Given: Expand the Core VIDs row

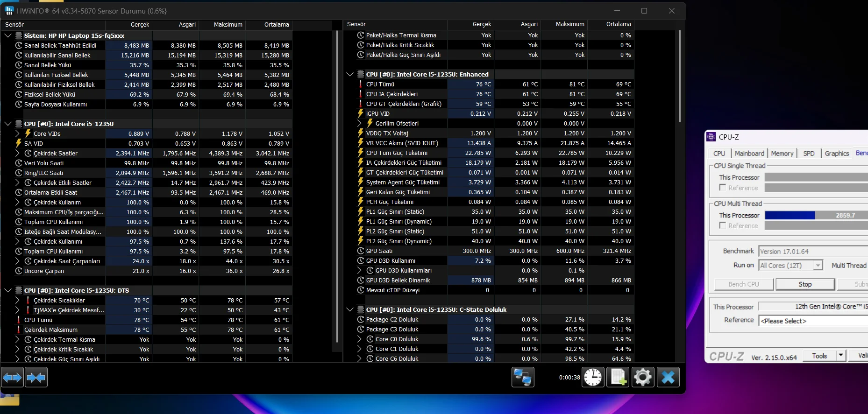Looking at the screenshot, I should [x=17, y=133].
